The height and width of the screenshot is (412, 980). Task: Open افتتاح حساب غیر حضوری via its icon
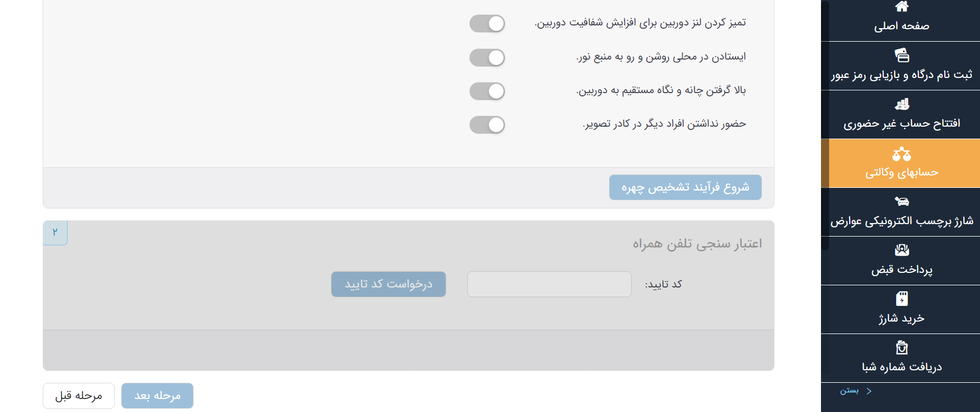(900, 104)
